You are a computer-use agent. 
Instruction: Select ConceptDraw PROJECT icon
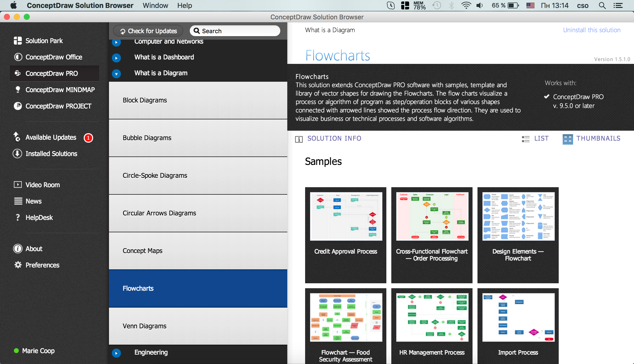pos(18,106)
